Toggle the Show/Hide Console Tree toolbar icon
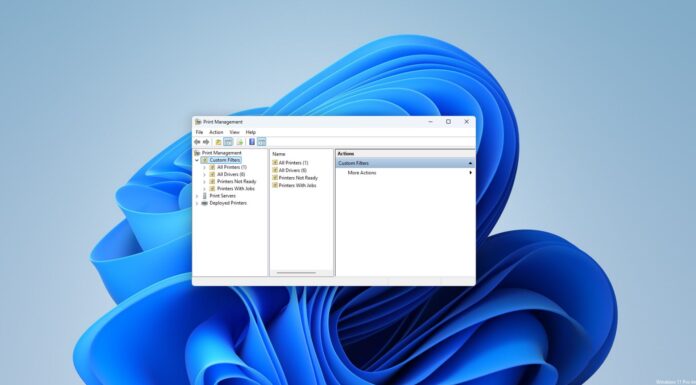 click(228, 142)
